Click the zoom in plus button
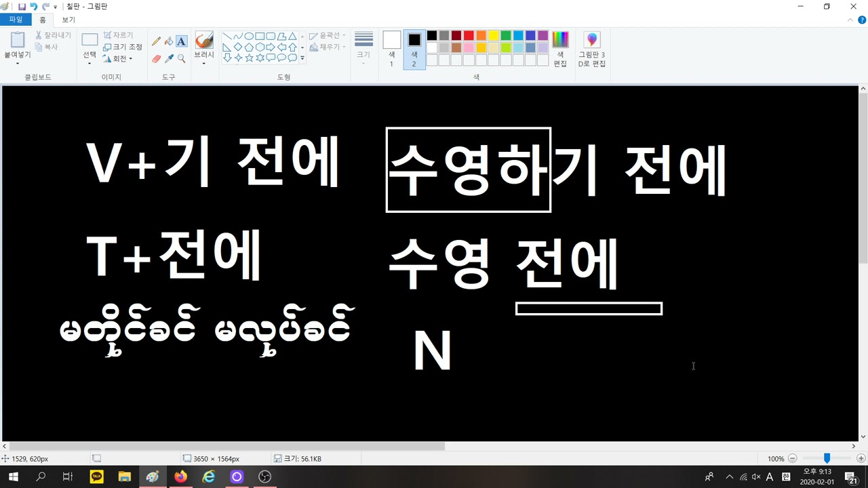868x488 pixels. (x=861, y=459)
